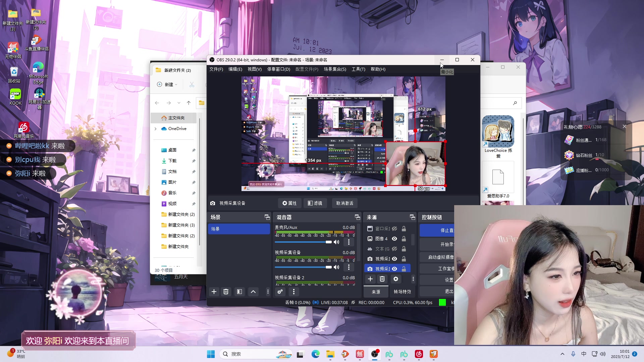Adjust the 视频采集设备 volume slider

point(303,267)
